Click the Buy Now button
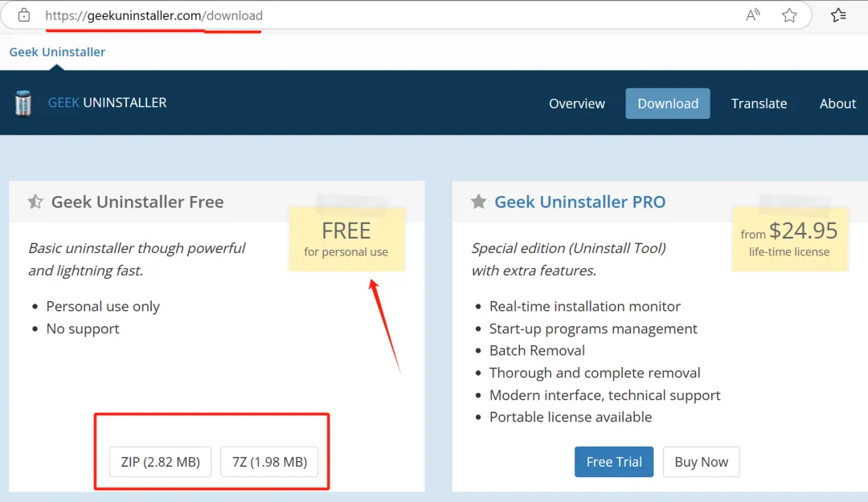The width and height of the screenshot is (868, 502). 702,462
